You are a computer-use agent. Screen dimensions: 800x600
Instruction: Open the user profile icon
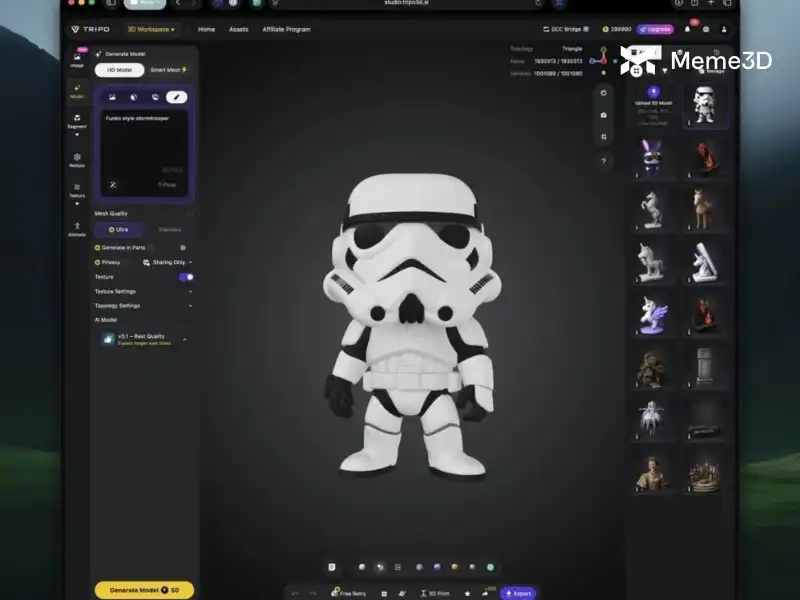(724, 29)
